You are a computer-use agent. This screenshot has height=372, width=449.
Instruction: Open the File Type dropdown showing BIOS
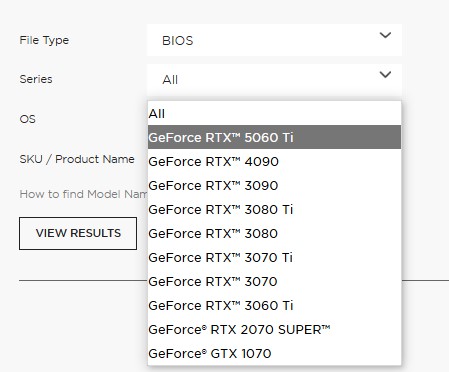pyautogui.click(x=274, y=40)
